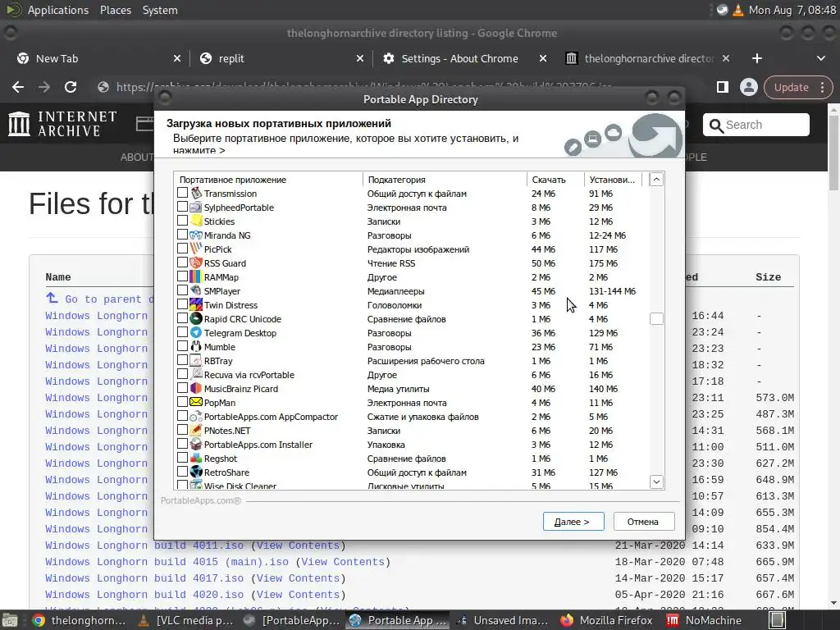840x630 pixels.
Task: Switch to Settings - About Chrome tab
Action: [464, 58]
